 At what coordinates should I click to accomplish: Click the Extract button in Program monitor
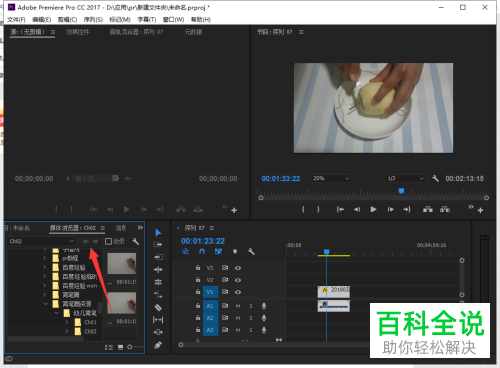pos(445,209)
